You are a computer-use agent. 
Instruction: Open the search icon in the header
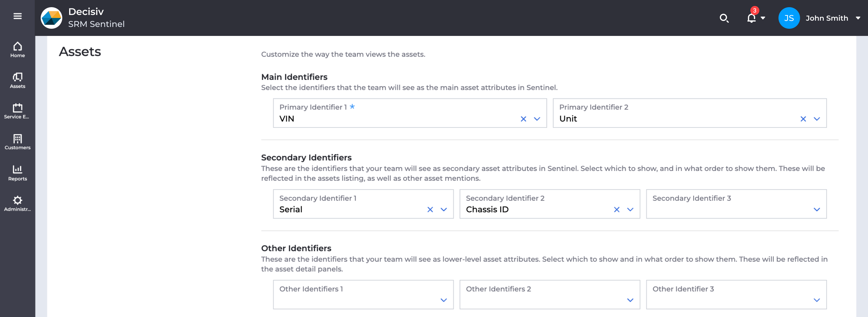pos(724,18)
